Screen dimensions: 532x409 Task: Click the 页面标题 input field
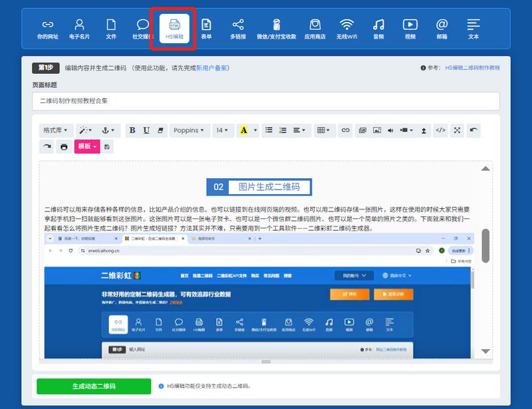click(x=266, y=101)
